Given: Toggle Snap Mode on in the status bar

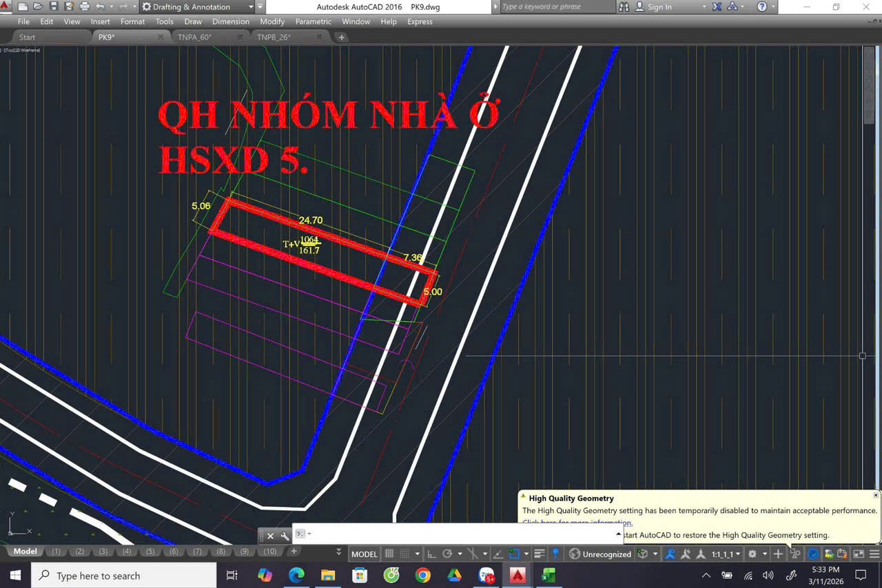Looking at the screenshot, I should click(403, 554).
